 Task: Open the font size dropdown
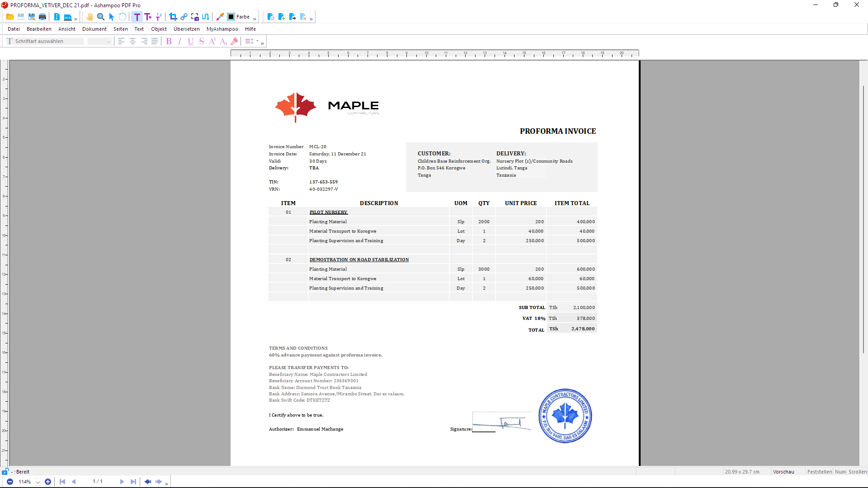click(x=108, y=41)
